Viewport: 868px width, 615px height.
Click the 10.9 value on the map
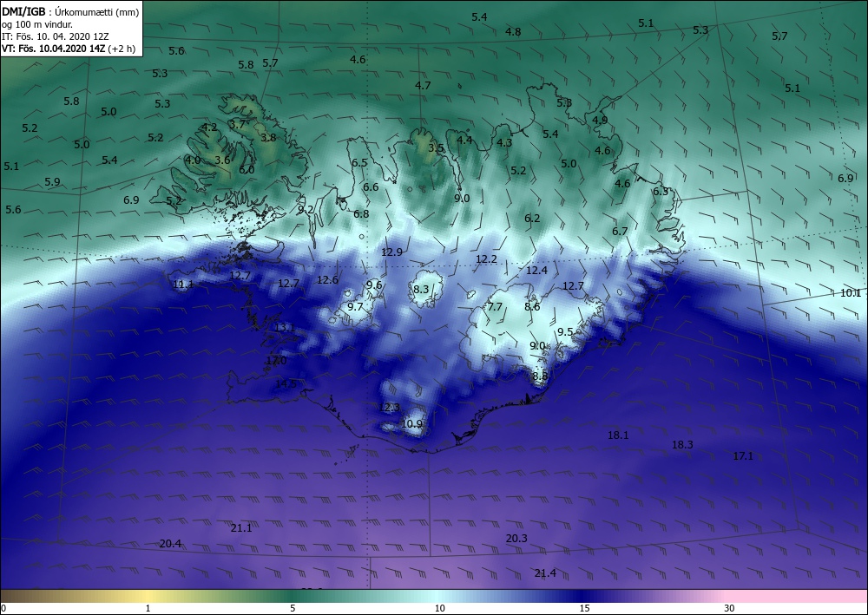click(x=411, y=423)
